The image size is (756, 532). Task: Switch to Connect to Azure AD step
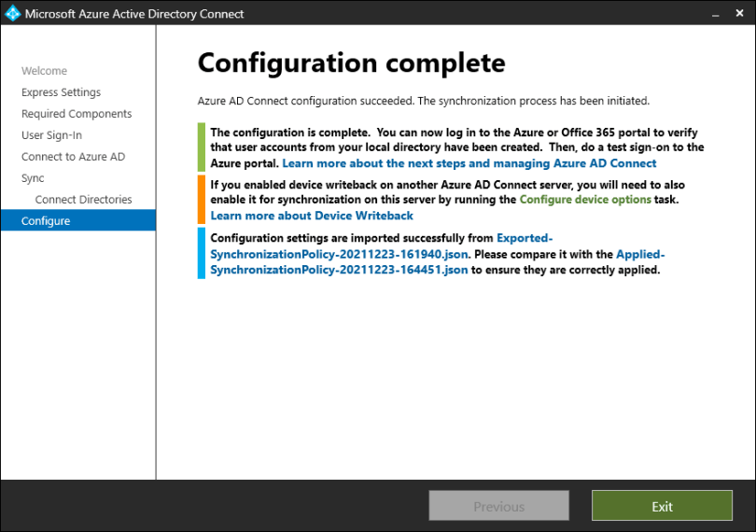click(x=73, y=157)
